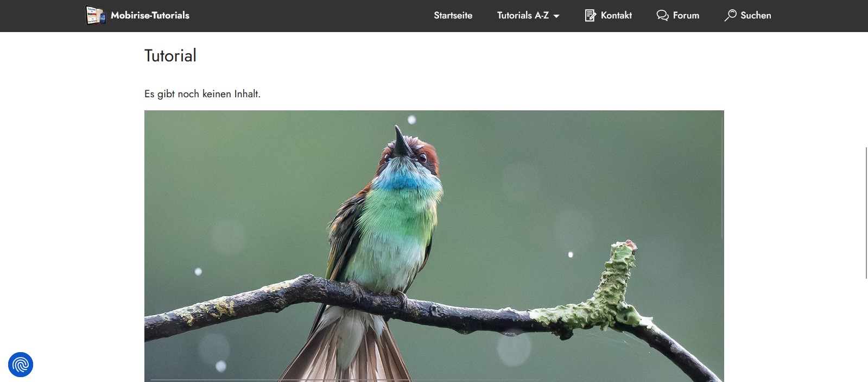Click the Mobirise-Tutorials logo image
This screenshot has width=868, height=382.
click(x=96, y=15)
